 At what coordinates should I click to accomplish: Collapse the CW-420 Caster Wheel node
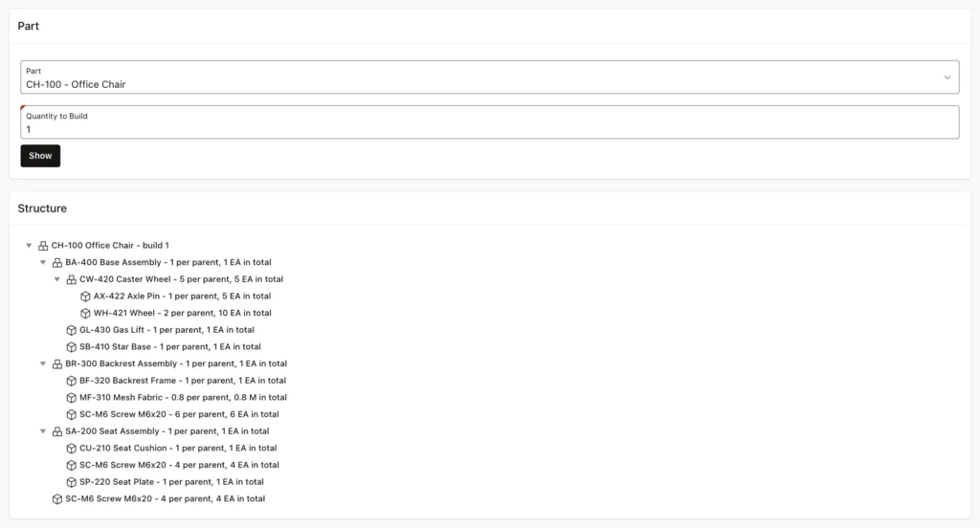(56, 279)
